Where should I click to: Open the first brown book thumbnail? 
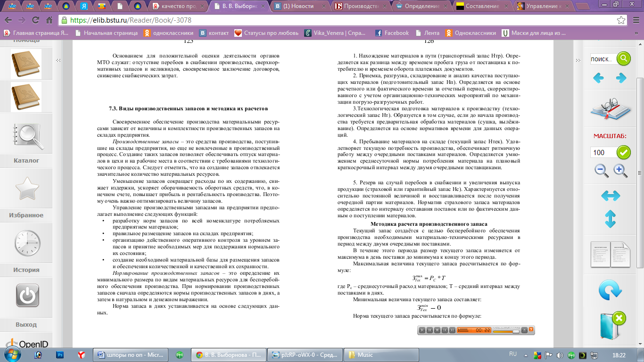(26, 64)
